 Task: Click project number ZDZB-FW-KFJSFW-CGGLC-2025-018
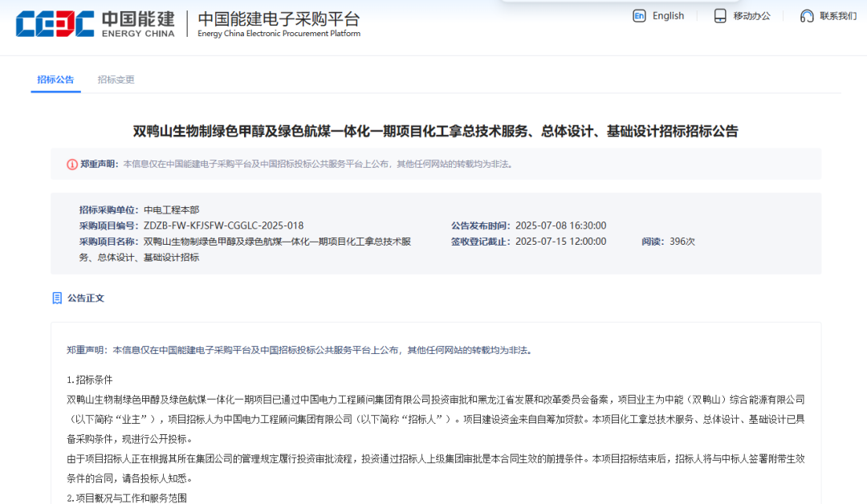coord(223,226)
